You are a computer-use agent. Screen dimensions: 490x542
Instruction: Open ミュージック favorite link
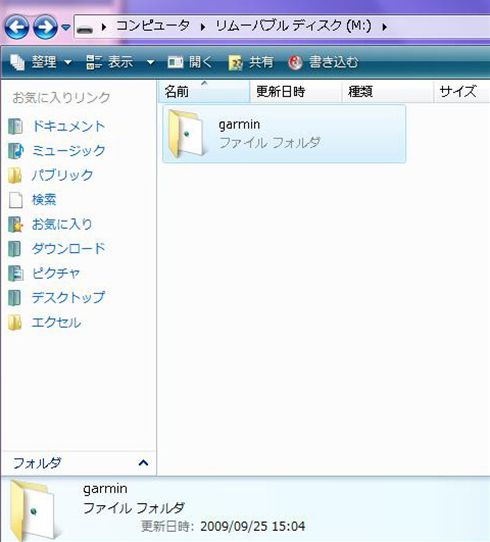tap(68, 151)
